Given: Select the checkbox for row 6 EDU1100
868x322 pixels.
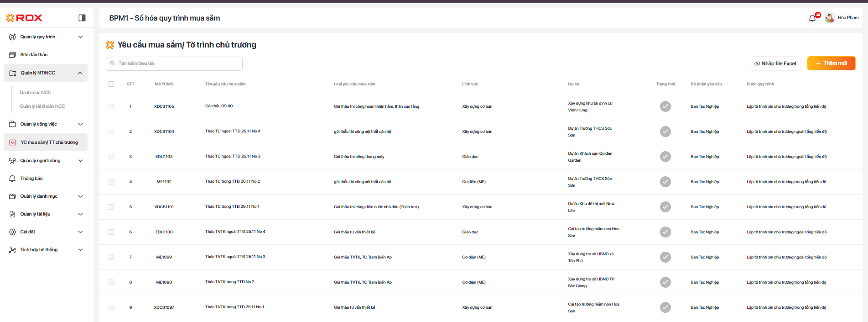Looking at the screenshot, I should point(111,232).
